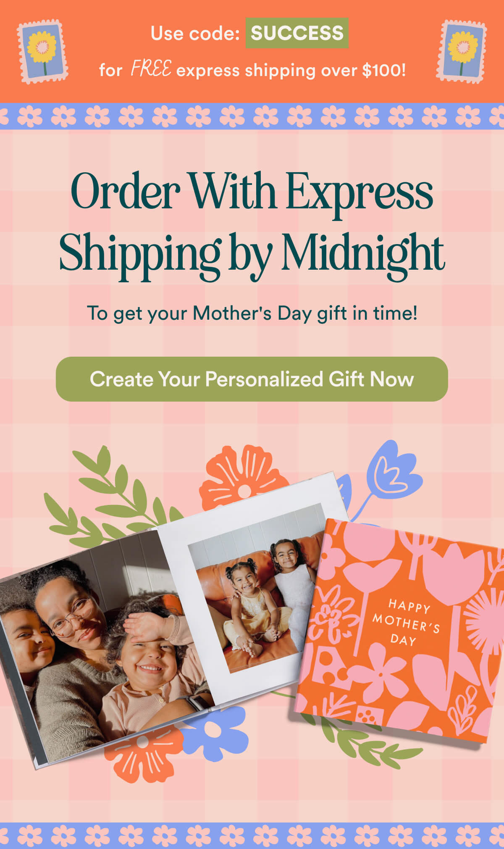Select the SUCCESS promo code badge
504x849 pixels.
297,33
